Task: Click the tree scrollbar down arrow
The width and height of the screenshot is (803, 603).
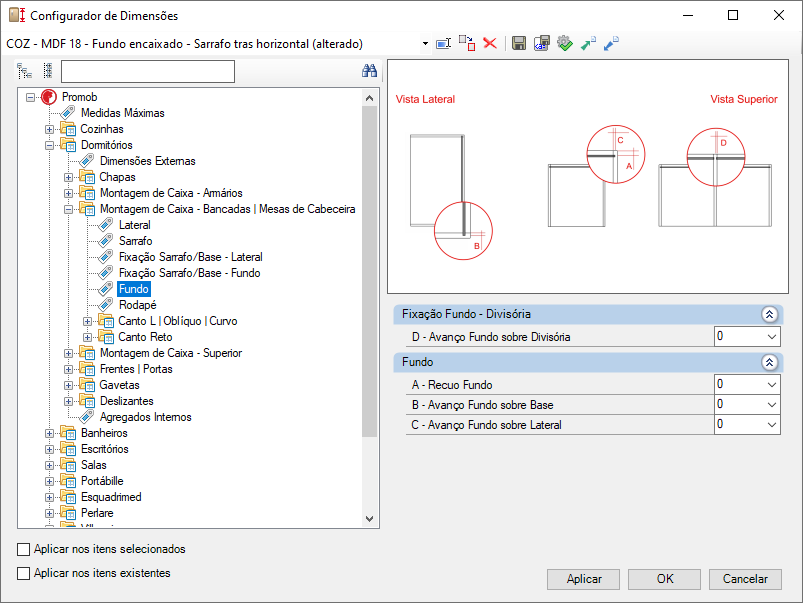Action: pyautogui.click(x=369, y=518)
